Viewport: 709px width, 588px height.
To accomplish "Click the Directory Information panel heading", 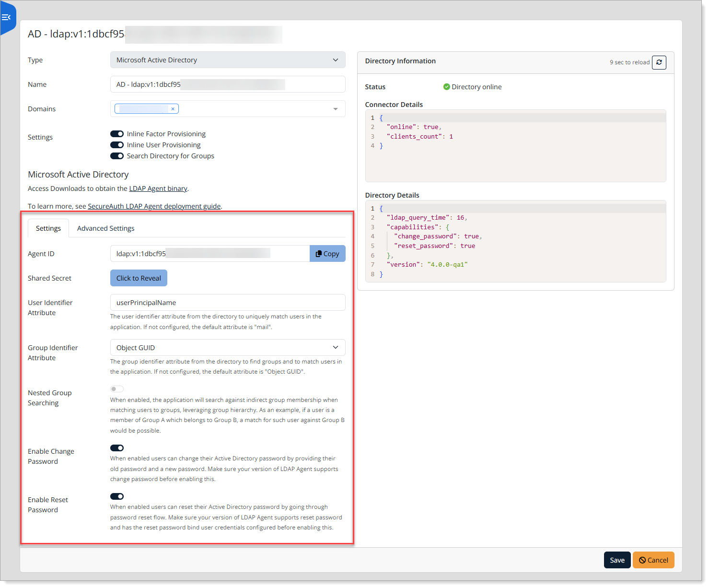I will tap(400, 61).
